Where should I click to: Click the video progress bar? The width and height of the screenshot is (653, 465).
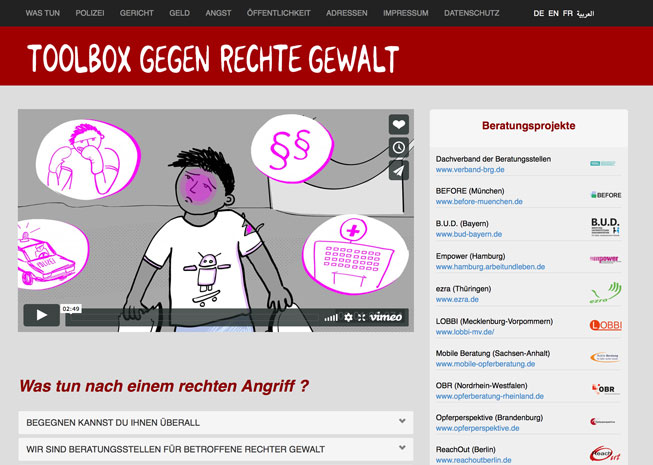tap(190, 317)
